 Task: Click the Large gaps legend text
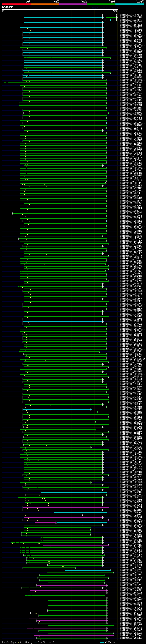point(28,642)
